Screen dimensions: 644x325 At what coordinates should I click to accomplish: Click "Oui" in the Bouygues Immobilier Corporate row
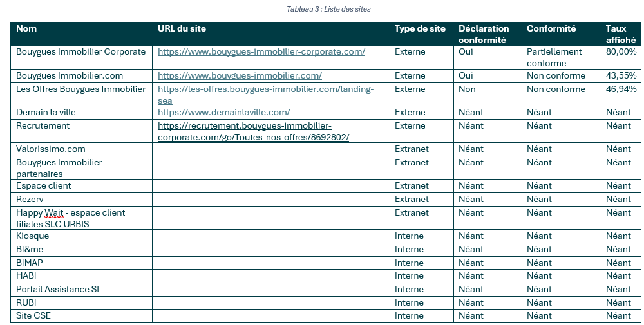[466, 51]
